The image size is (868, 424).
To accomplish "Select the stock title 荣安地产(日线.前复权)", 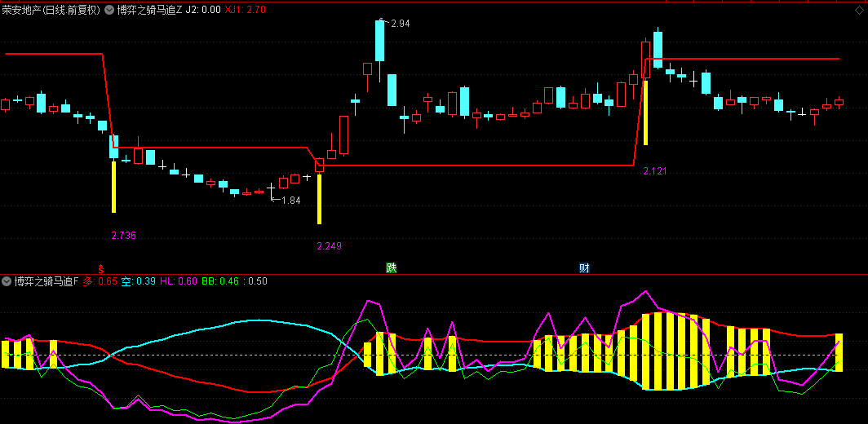I will pyautogui.click(x=51, y=10).
